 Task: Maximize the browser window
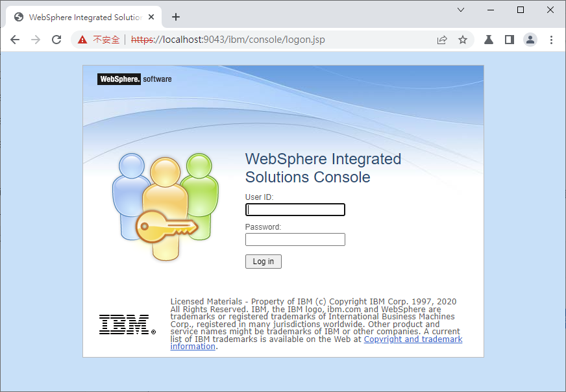[x=521, y=10]
